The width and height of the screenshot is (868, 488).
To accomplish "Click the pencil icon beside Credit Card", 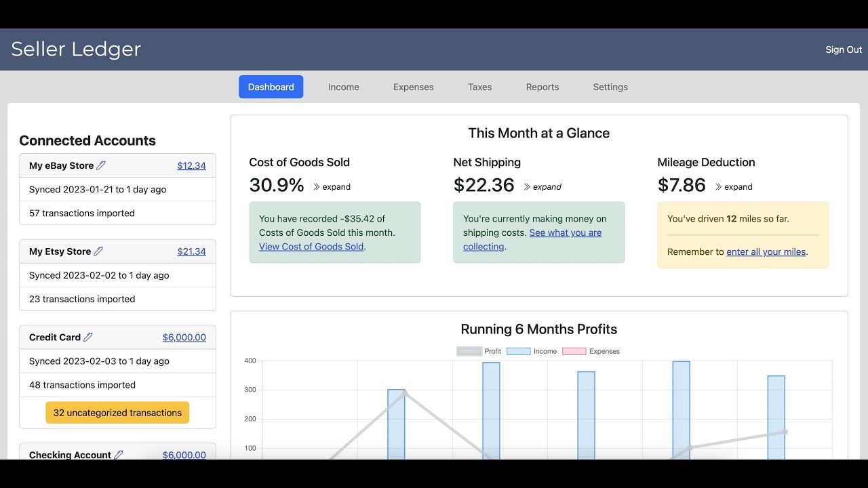I will [87, 337].
